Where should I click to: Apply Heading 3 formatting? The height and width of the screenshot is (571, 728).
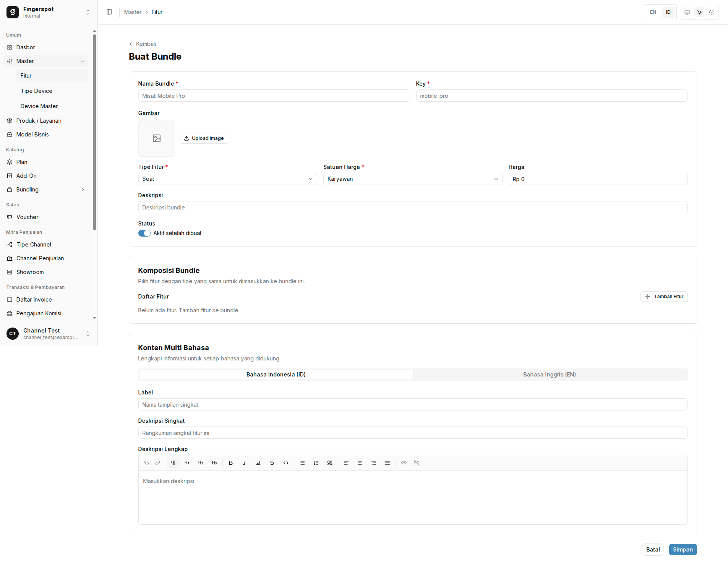click(214, 463)
